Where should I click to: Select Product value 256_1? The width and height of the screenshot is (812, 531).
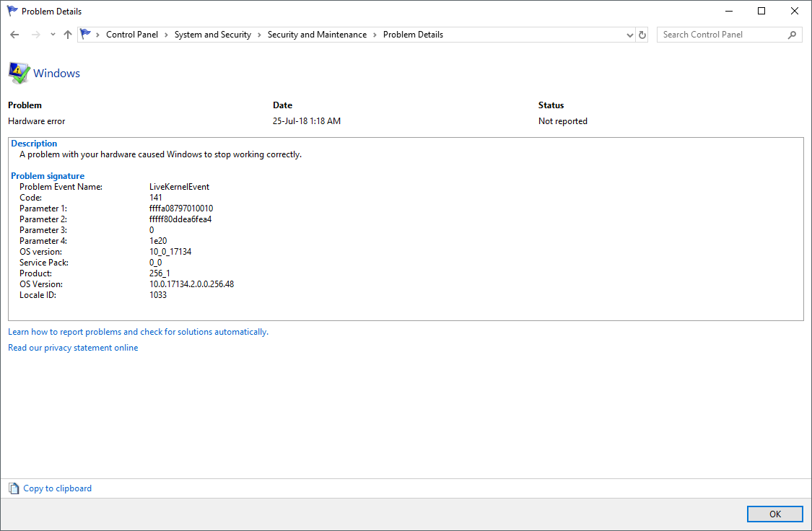(160, 273)
